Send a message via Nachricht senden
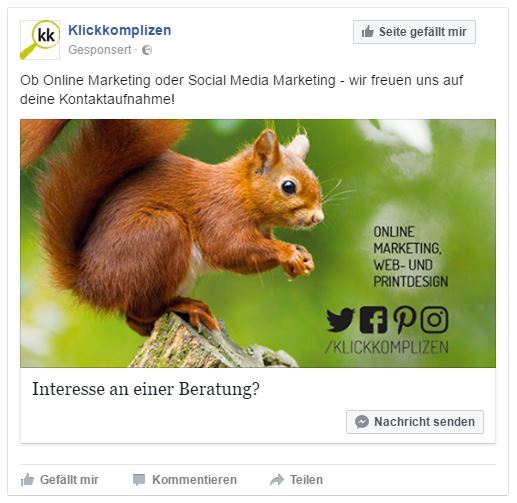This screenshot has width=517, height=503. coord(415,422)
